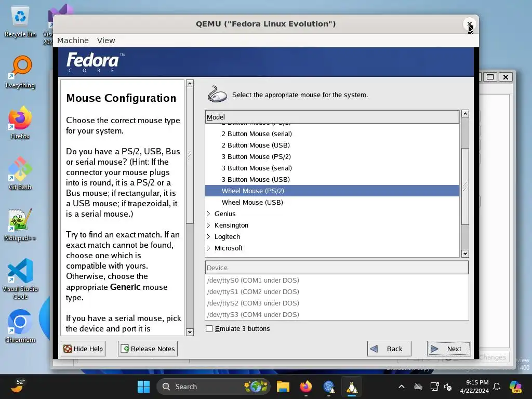The image size is (532, 399).
Task: Select Wheel Mouse (PS/2) row
Action: (x=332, y=191)
